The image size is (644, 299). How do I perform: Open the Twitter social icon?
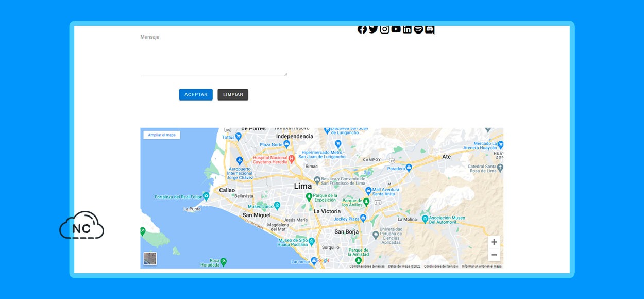pos(374,29)
